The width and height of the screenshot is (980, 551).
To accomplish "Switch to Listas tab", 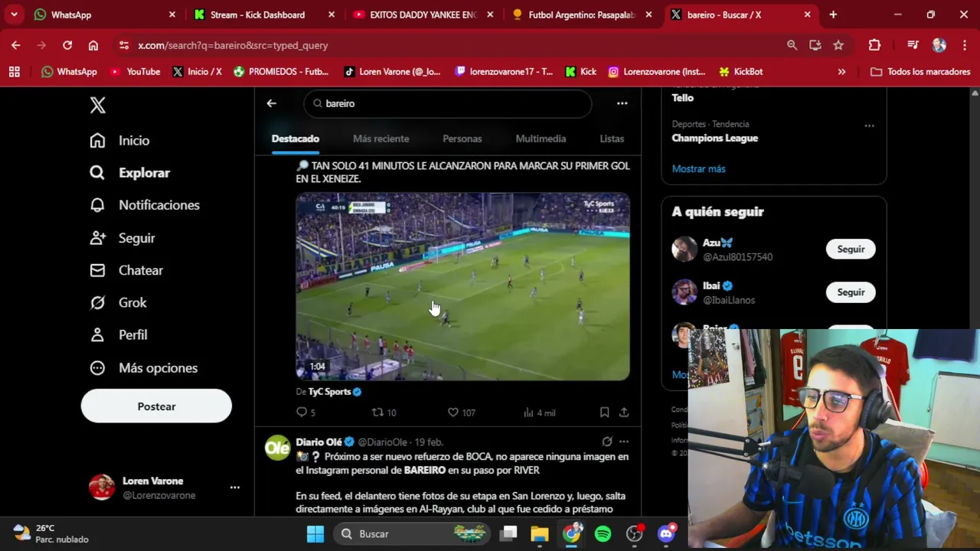I will (x=612, y=139).
